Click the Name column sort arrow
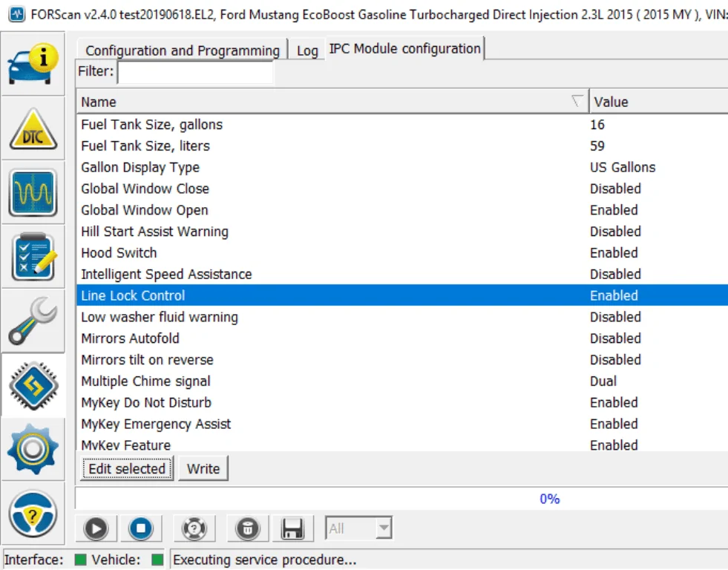This screenshot has width=728, height=570. (577, 101)
